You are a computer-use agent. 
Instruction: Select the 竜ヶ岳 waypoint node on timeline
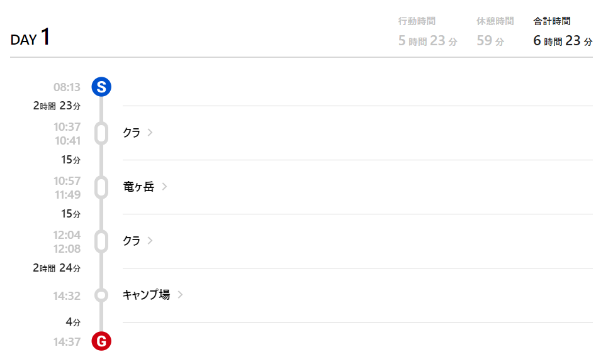[x=101, y=187]
